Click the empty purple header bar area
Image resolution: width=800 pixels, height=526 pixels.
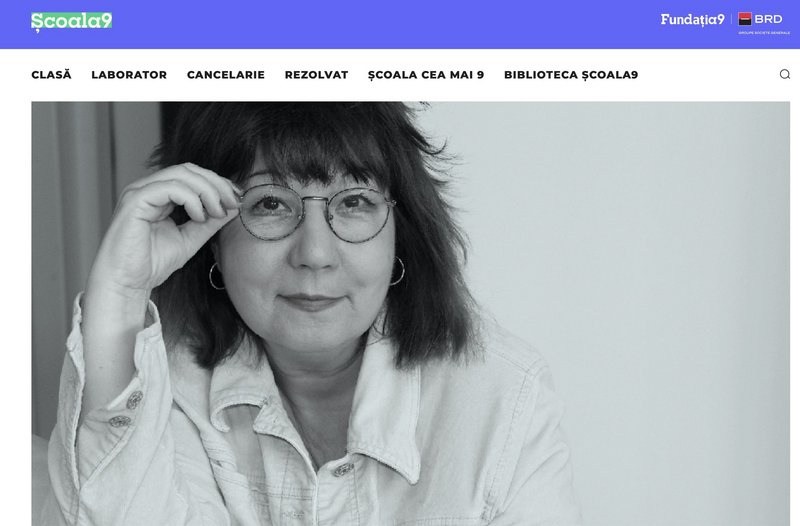(x=383, y=24)
